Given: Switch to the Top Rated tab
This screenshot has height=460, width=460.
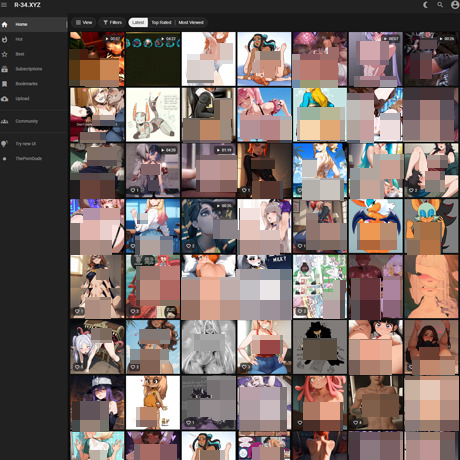Looking at the screenshot, I should click(x=161, y=23).
